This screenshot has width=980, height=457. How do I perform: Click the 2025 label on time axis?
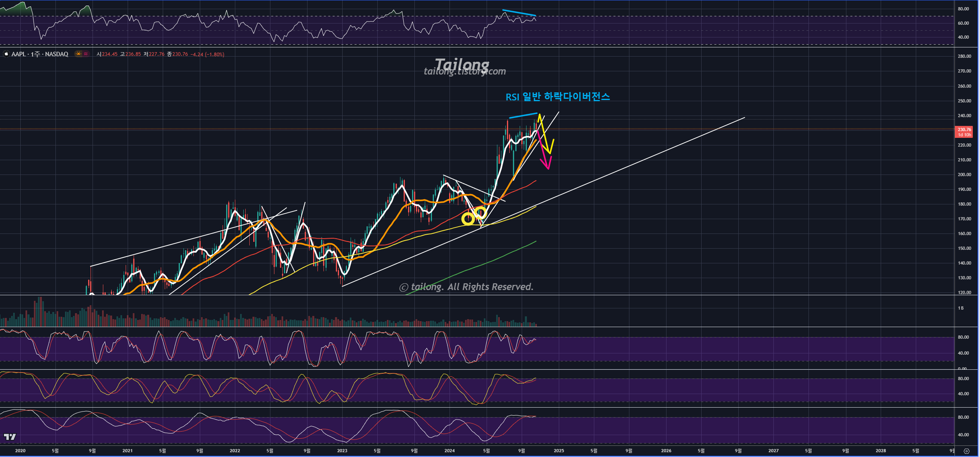(559, 451)
